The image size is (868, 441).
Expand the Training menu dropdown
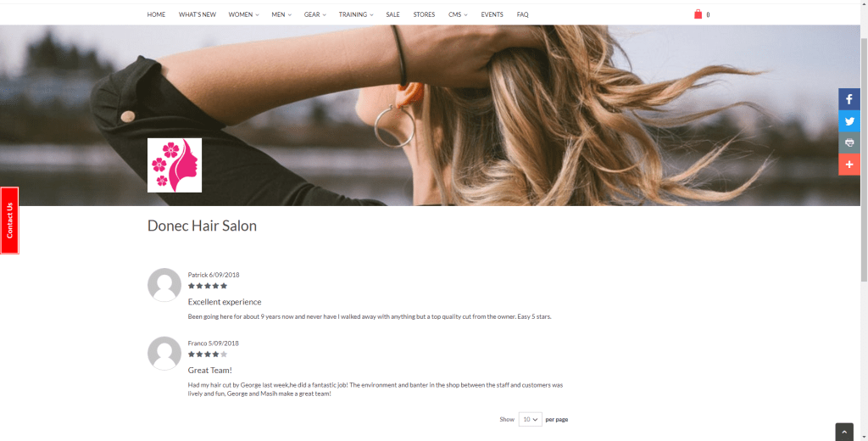click(356, 14)
